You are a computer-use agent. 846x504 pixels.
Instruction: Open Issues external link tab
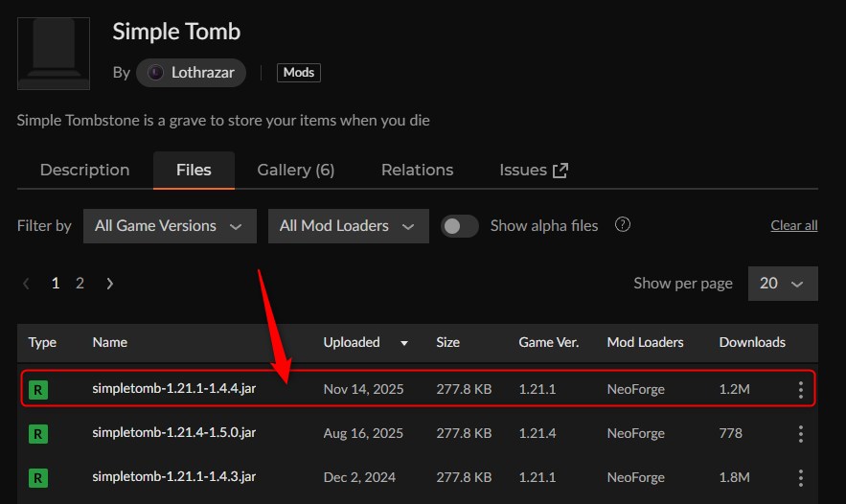click(x=534, y=171)
